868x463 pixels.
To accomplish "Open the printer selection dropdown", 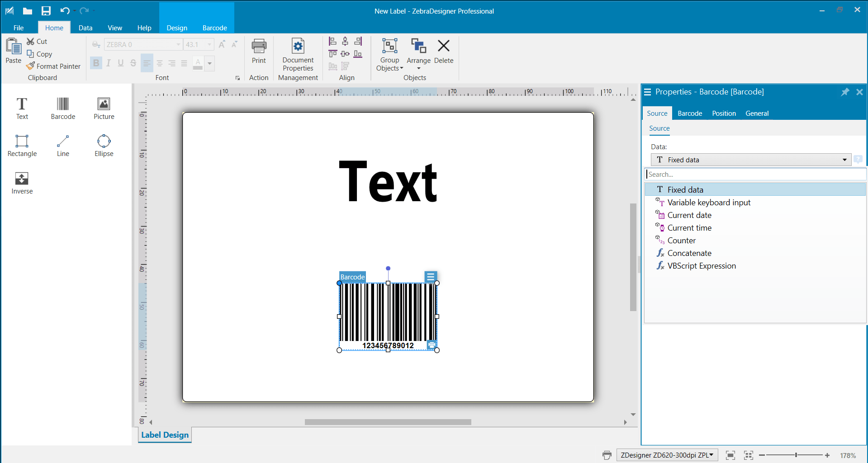I will [x=667, y=455].
